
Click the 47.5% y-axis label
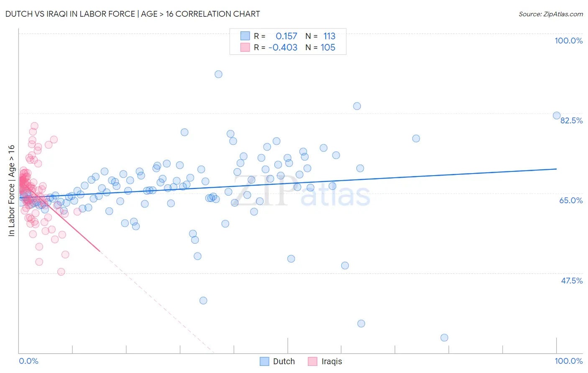[x=572, y=281]
